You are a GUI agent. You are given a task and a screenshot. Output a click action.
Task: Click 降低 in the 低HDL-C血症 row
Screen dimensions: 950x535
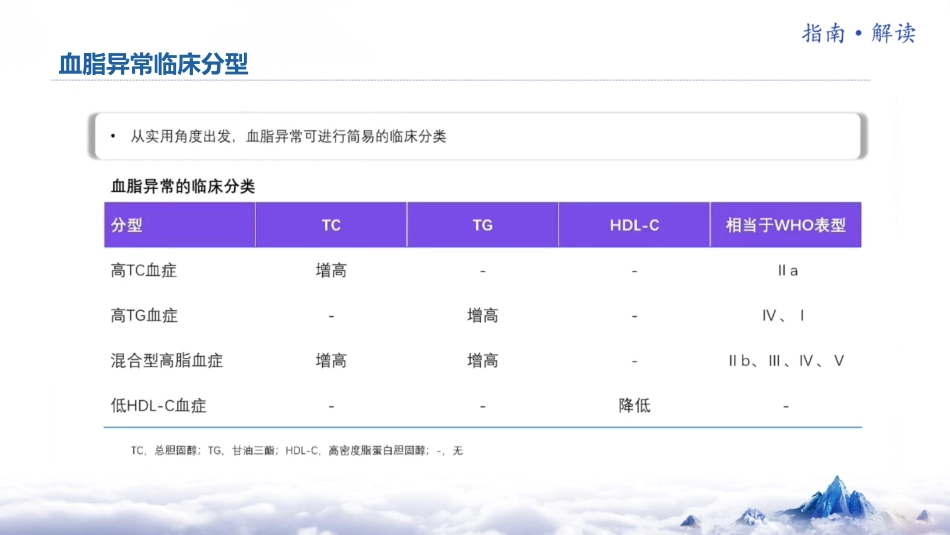[634, 405]
